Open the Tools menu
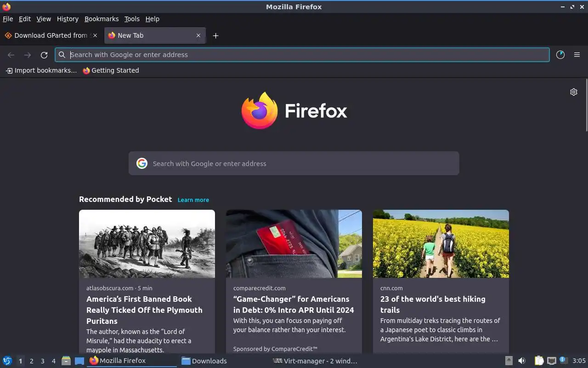This screenshot has width=588, height=368. click(132, 19)
